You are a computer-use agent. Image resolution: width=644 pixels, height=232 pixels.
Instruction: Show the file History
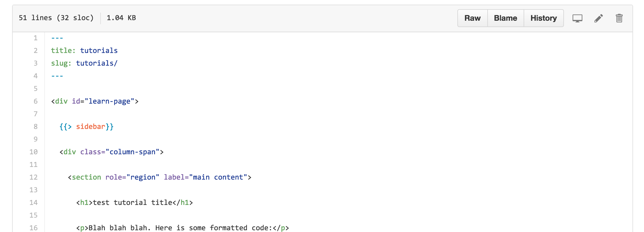[x=543, y=18]
